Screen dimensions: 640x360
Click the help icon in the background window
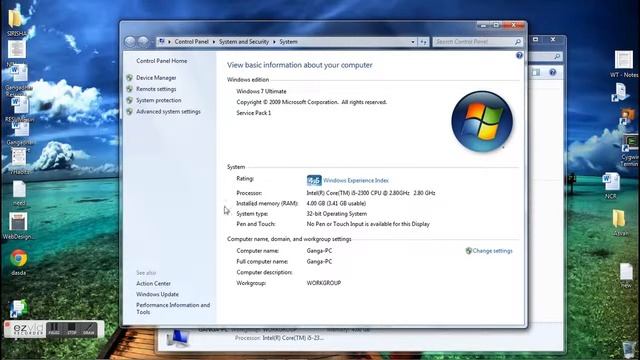(x=552, y=72)
